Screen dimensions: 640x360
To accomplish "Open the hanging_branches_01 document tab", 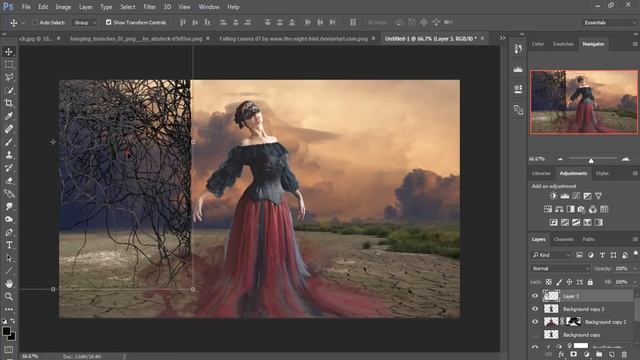I will tap(136, 39).
